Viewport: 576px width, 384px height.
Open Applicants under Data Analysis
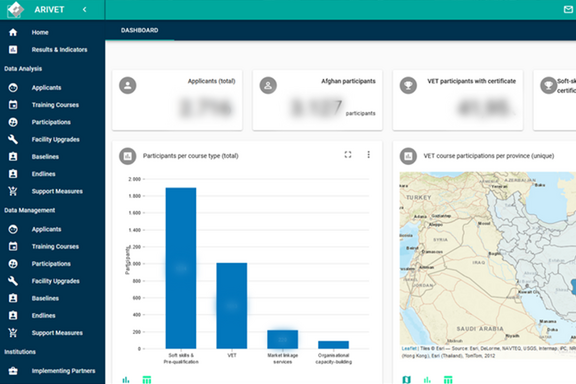pos(46,87)
